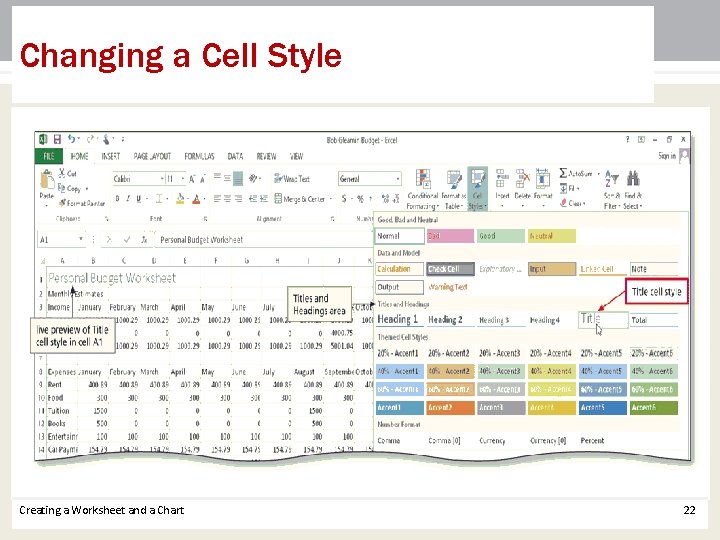This screenshot has height=540, width=720.
Task: Click the Cut scissors icon
Action: (62, 173)
